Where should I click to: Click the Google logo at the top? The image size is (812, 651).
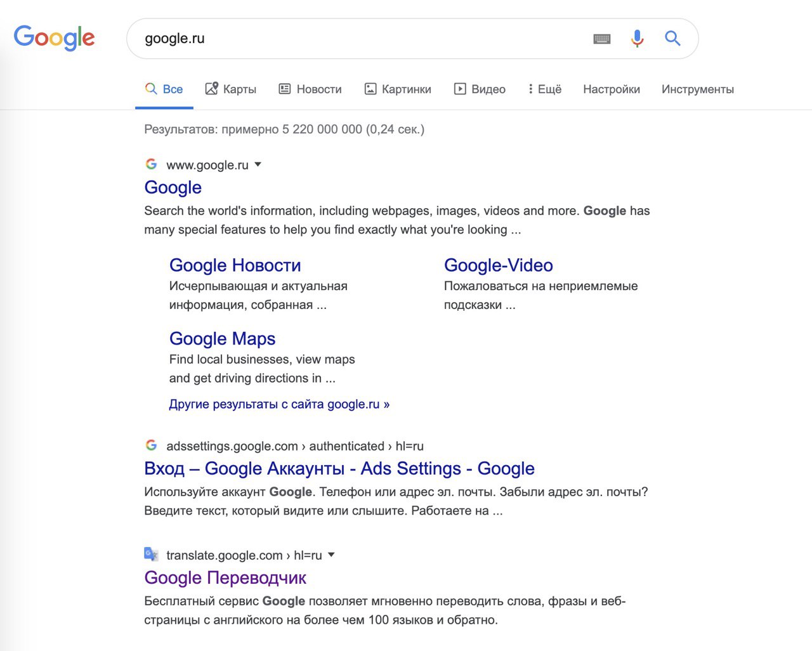pyautogui.click(x=55, y=38)
